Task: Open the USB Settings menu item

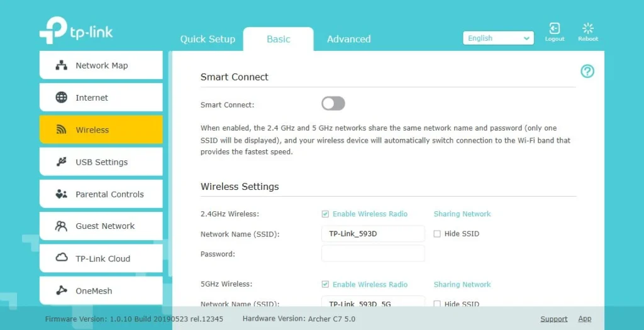Action: point(101,162)
